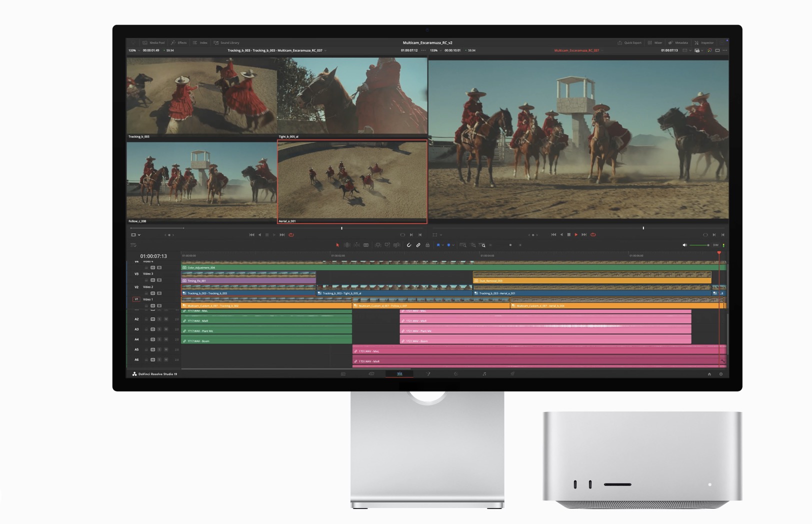Click the Position Lock padlock icon
Screen dimensions: 812x524
coord(427,245)
